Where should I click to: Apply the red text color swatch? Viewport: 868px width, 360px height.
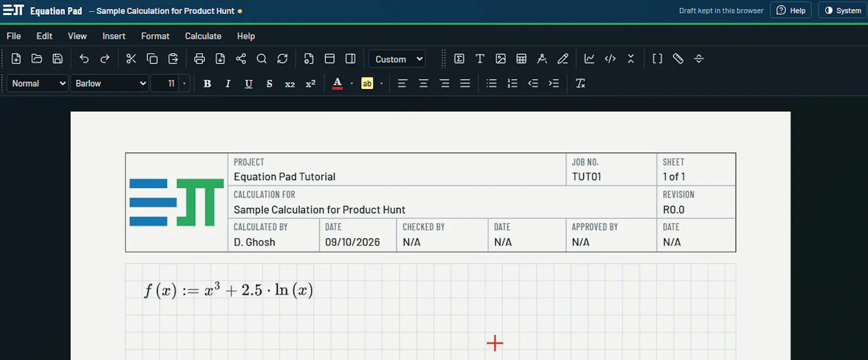[x=337, y=83]
